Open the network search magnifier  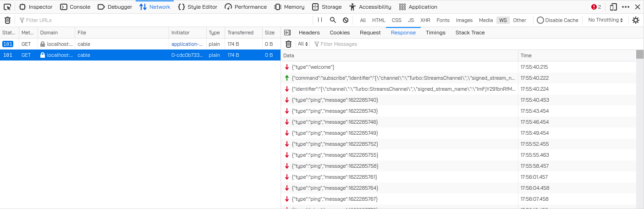(333, 20)
